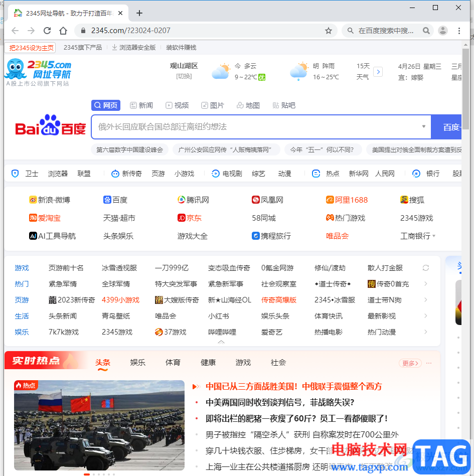The width and height of the screenshot is (474, 476).
Task: Open 新浪·微博 site link
Action: (x=50, y=200)
